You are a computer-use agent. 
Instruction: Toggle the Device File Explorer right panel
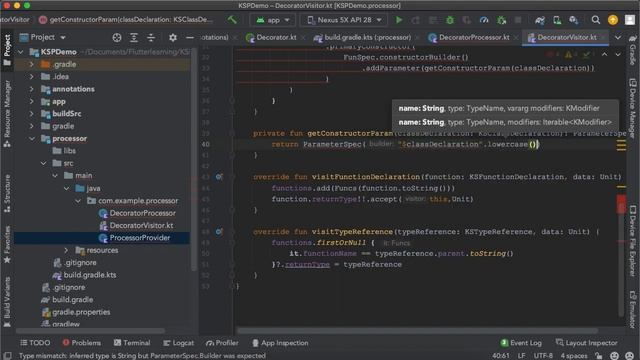[x=633, y=241]
